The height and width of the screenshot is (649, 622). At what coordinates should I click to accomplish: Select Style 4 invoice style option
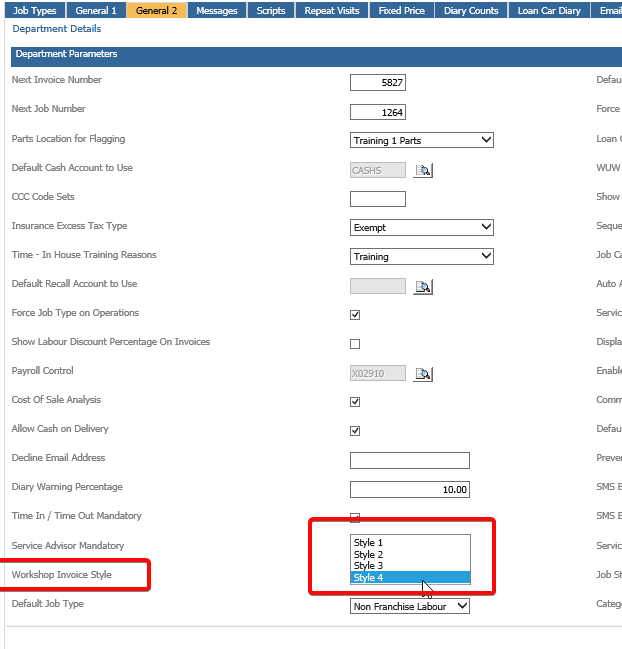coord(410,578)
